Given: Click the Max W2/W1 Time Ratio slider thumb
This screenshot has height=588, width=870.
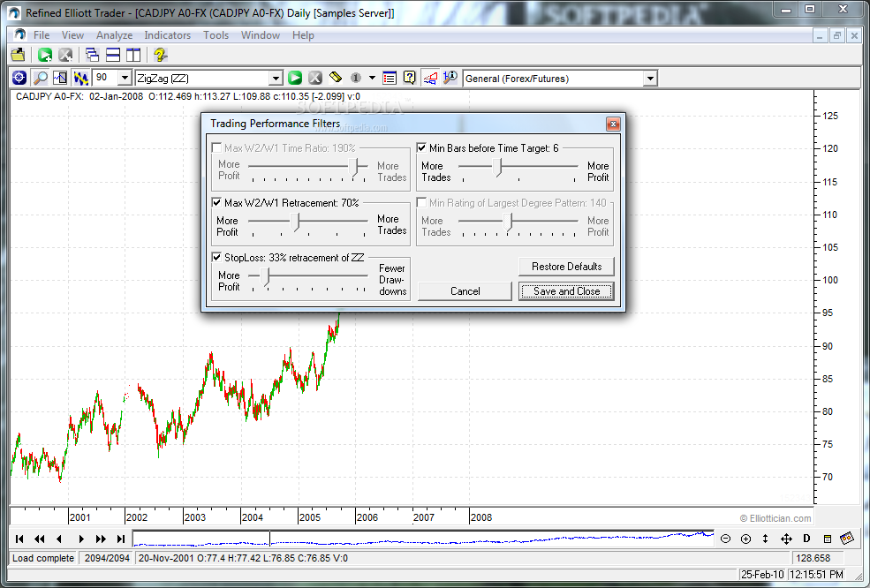Looking at the screenshot, I should [x=356, y=167].
